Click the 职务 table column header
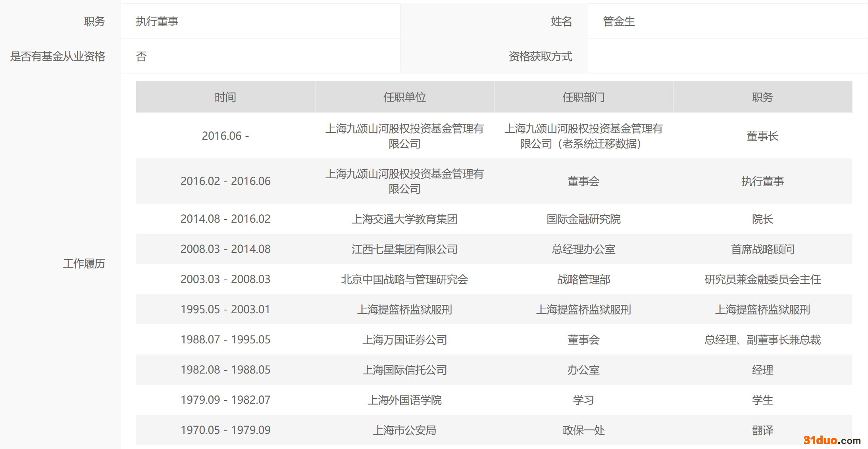 (762, 97)
